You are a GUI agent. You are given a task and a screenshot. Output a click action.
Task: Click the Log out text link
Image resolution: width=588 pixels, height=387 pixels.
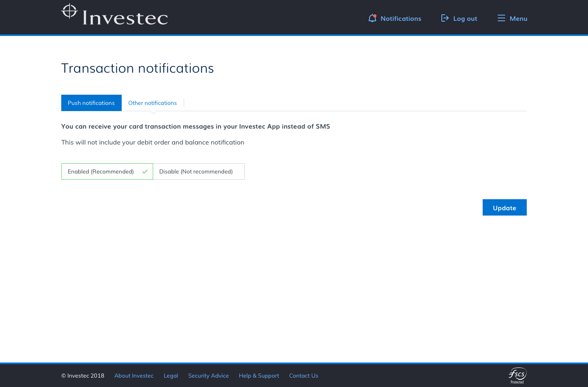465,19
